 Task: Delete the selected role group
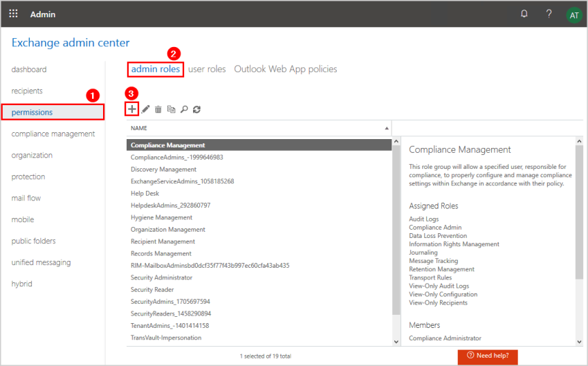(x=158, y=109)
